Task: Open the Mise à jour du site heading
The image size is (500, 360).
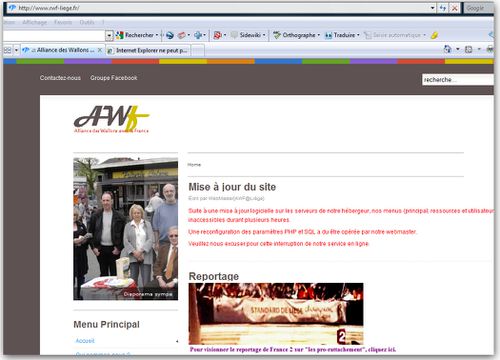Action: [x=232, y=187]
